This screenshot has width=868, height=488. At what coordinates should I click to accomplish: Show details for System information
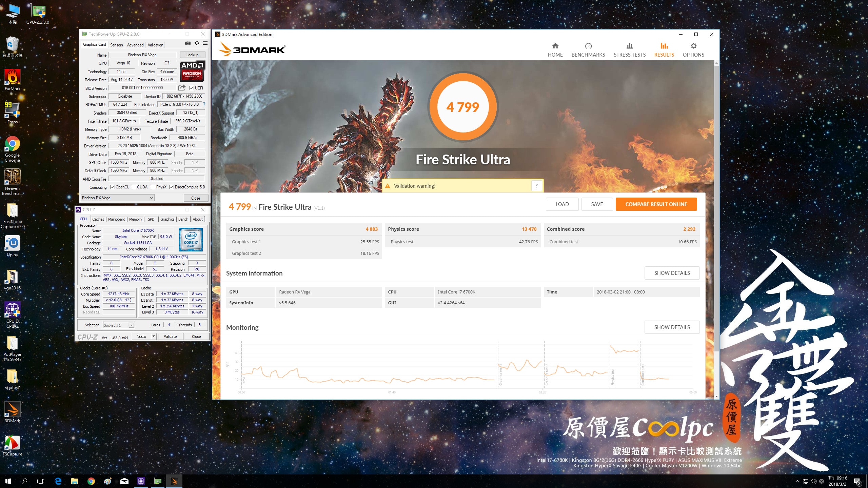672,273
